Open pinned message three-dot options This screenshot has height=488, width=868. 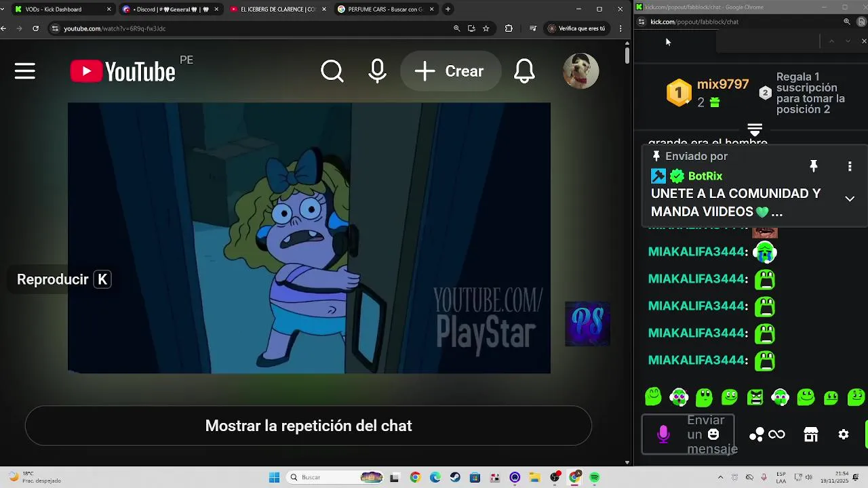(850, 166)
